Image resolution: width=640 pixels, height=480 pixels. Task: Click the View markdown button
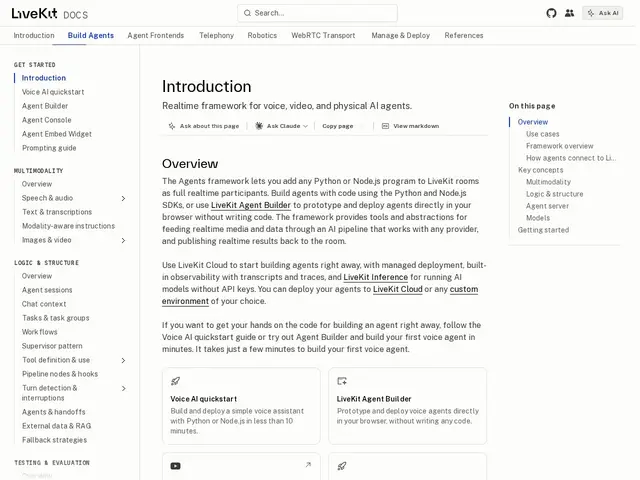[x=410, y=126]
